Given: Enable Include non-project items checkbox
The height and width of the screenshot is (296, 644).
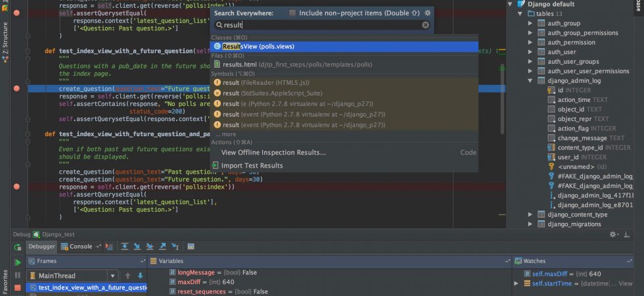Looking at the screenshot, I should click(292, 13).
